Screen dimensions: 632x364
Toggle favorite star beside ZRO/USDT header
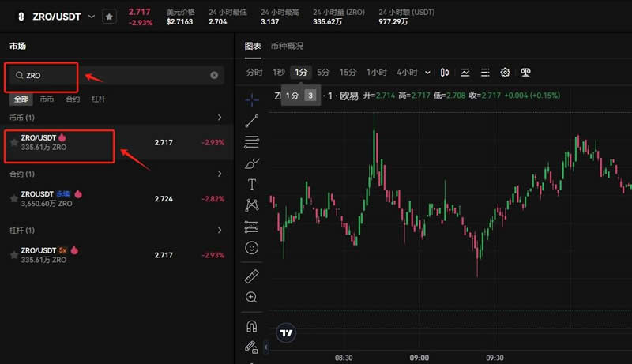coord(109,16)
